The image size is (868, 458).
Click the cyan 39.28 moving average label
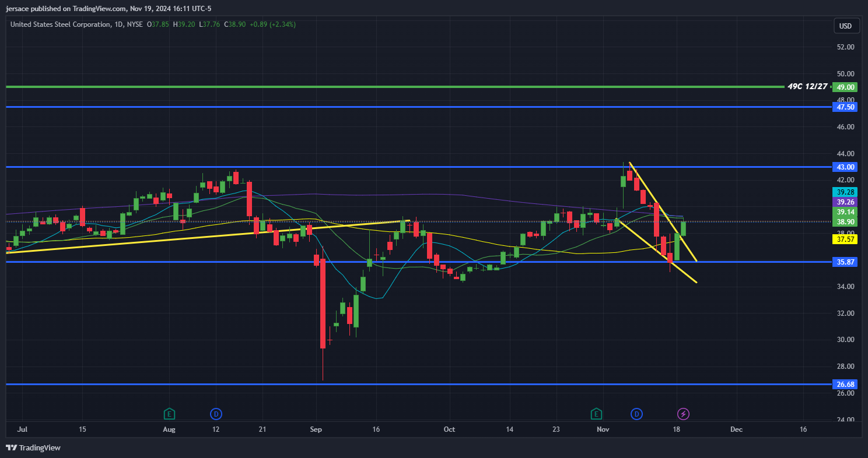click(x=846, y=192)
